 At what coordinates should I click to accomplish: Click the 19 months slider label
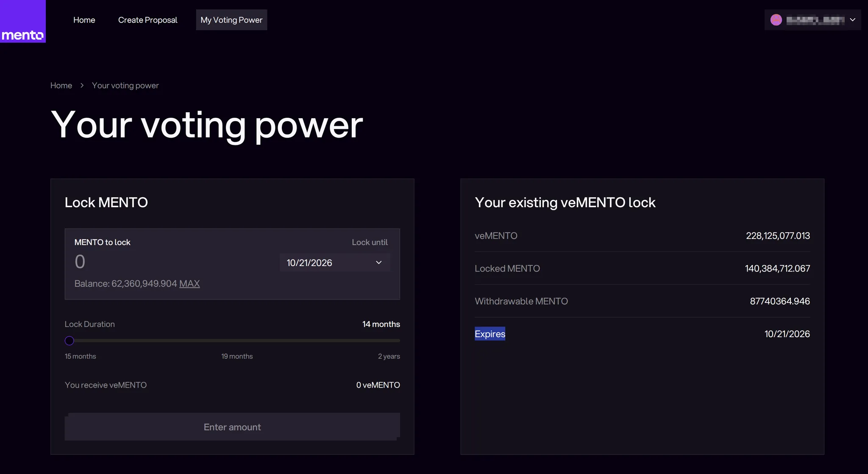[x=236, y=356]
